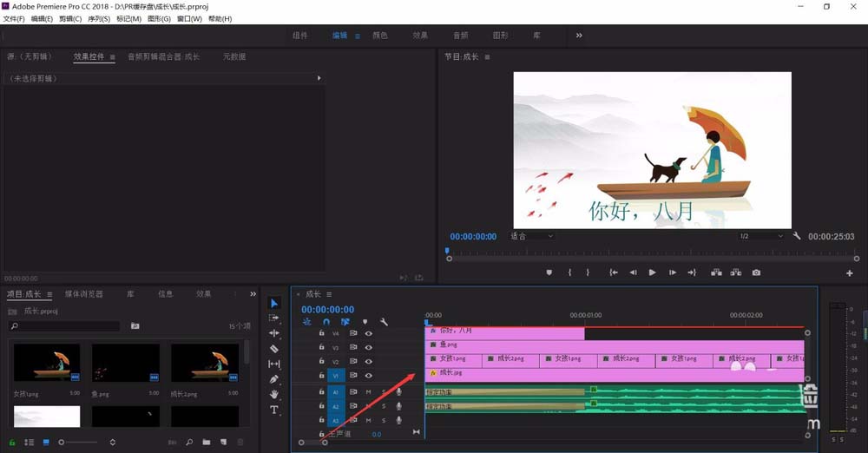Image resolution: width=868 pixels, height=453 pixels.
Task: Expand the 未选择剪辑 arrow in effect controls
Action: (x=319, y=78)
